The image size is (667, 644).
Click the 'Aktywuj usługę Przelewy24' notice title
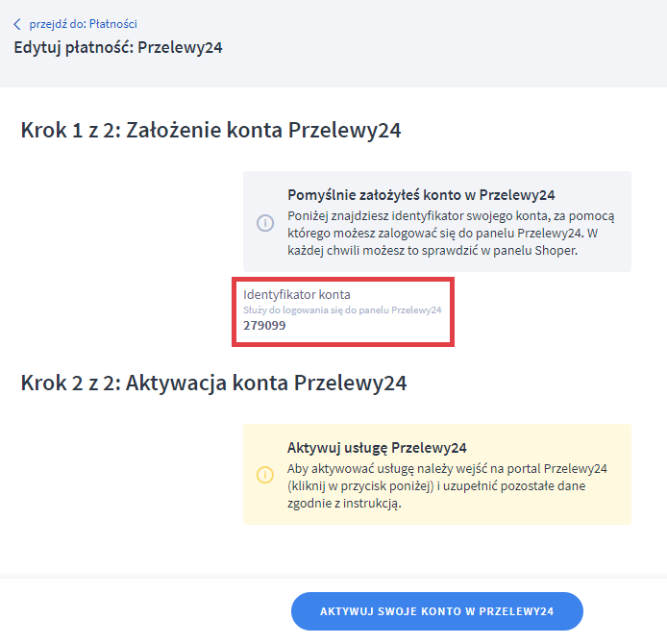click(x=377, y=447)
